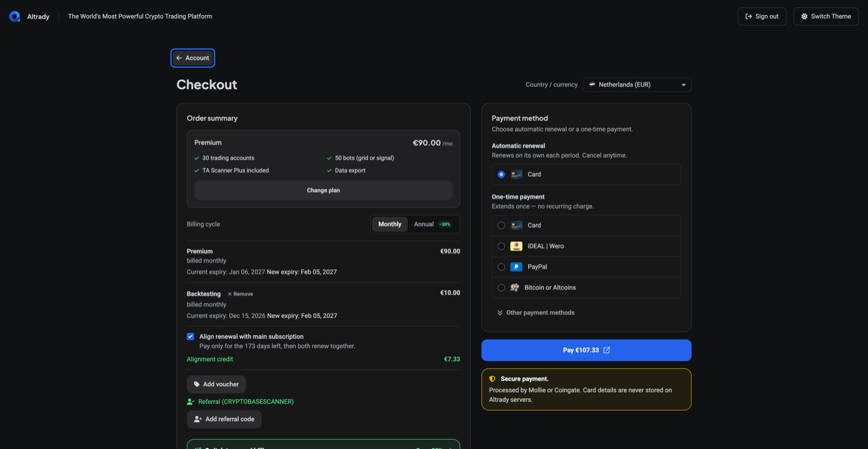Click 'Data export' feature text
The image size is (868, 449).
coord(350,171)
